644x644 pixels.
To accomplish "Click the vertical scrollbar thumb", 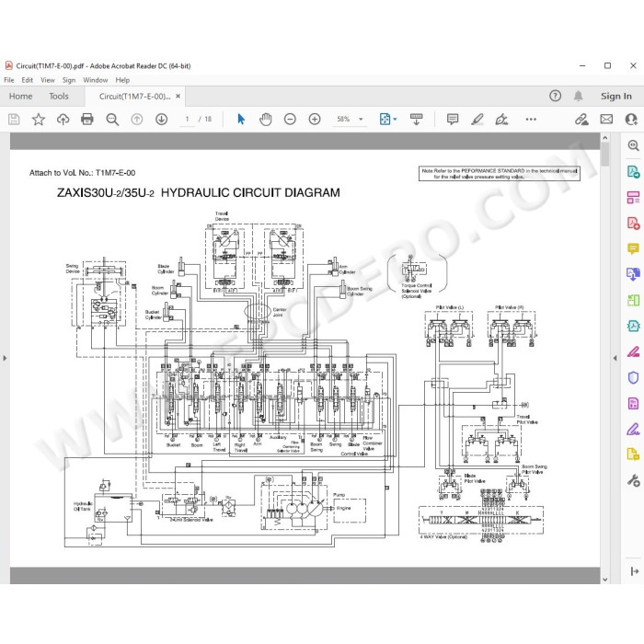I will 605,155.
